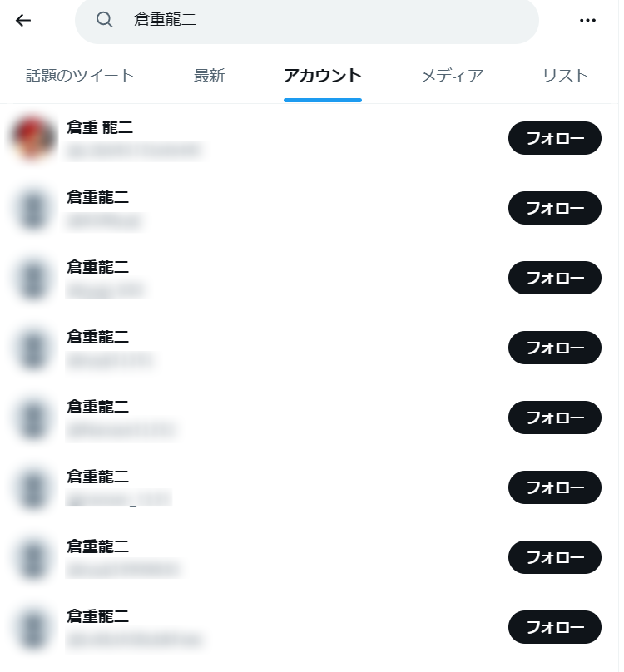
Task: Click the blurred avatar of the second result
Action: pyautogui.click(x=33, y=209)
